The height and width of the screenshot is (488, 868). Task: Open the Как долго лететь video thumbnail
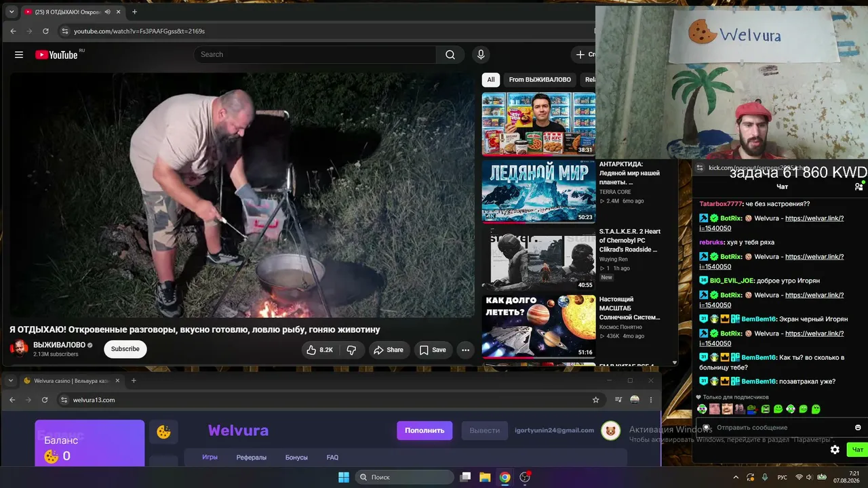pyautogui.click(x=538, y=326)
